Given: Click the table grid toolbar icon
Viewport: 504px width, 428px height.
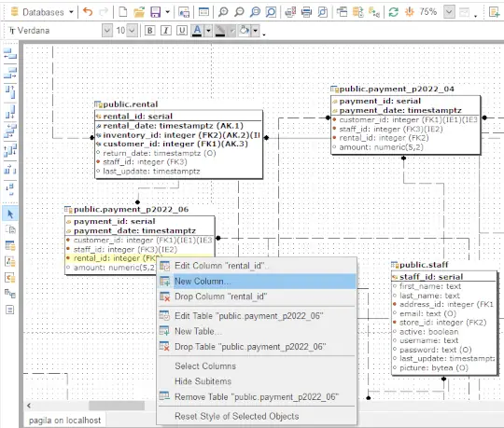Looking at the screenshot, I should tap(203, 12).
